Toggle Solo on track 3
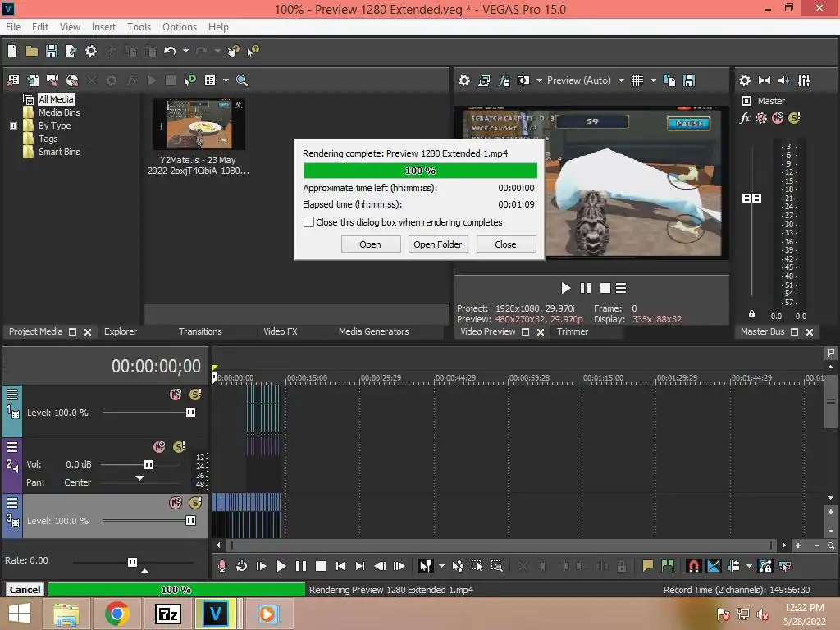This screenshot has height=630, width=840. click(x=195, y=503)
